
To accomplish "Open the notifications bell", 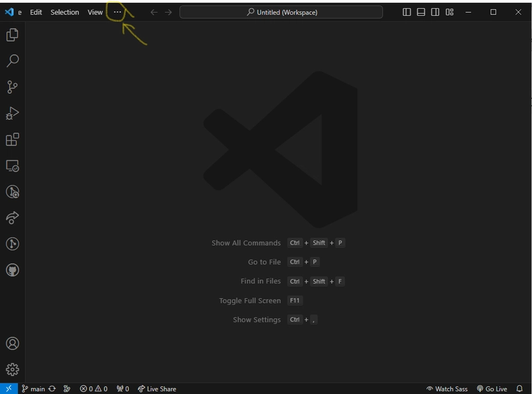I will point(519,389).
